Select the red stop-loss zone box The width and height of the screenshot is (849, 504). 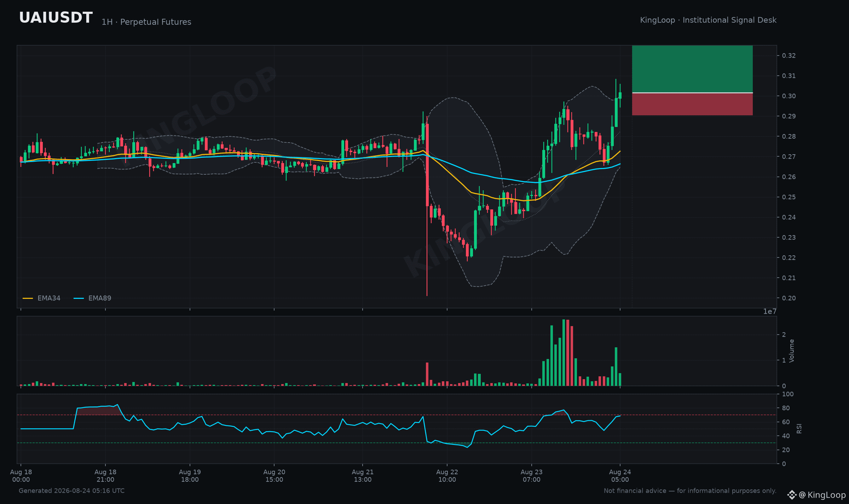(692, 104)
